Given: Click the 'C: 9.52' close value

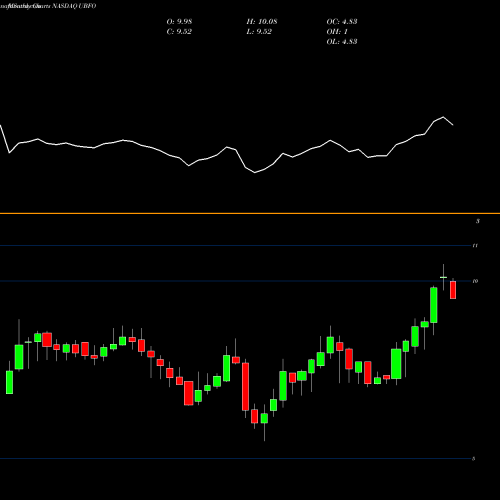Looking at the screenshot, I should pos(179,32).
